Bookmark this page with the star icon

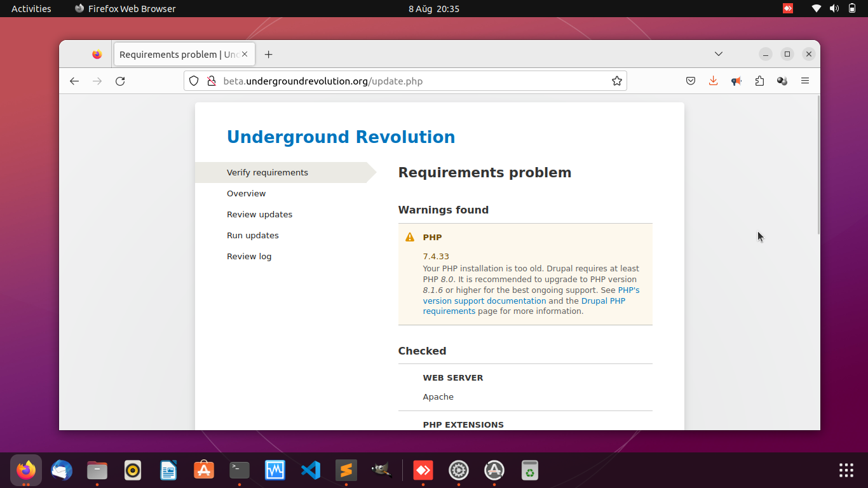click(616, 81)
